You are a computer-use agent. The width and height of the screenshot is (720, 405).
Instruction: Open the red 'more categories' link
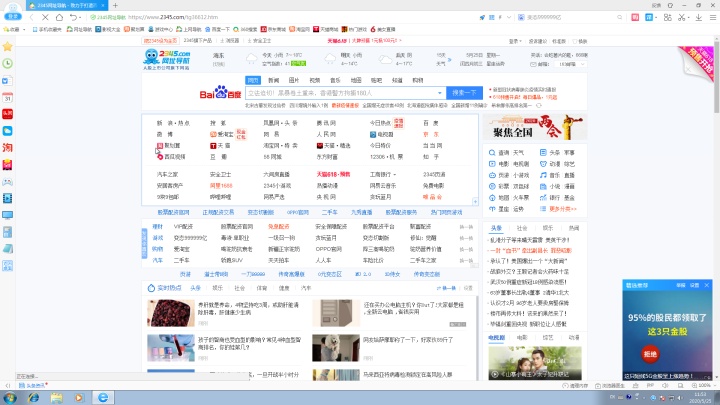(x=562, y=209)
